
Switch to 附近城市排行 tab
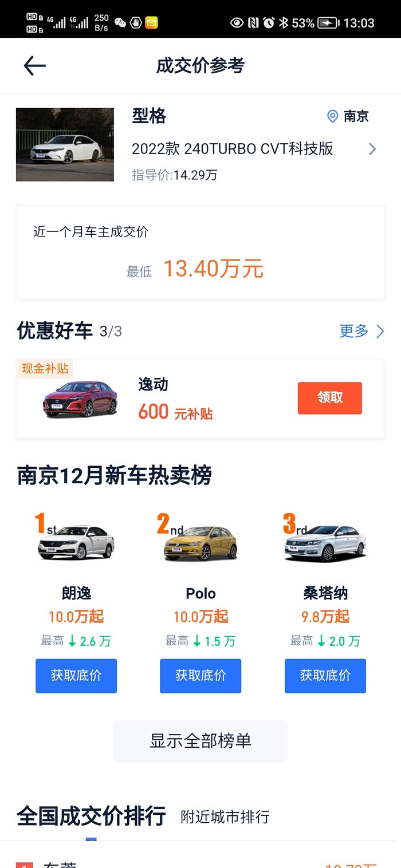pos(225,816)
